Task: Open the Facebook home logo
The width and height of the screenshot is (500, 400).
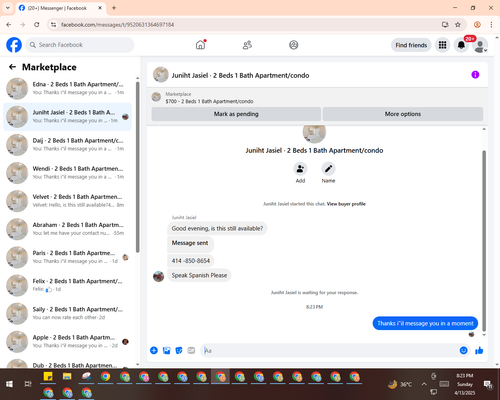Action: [x=14, y=45]
